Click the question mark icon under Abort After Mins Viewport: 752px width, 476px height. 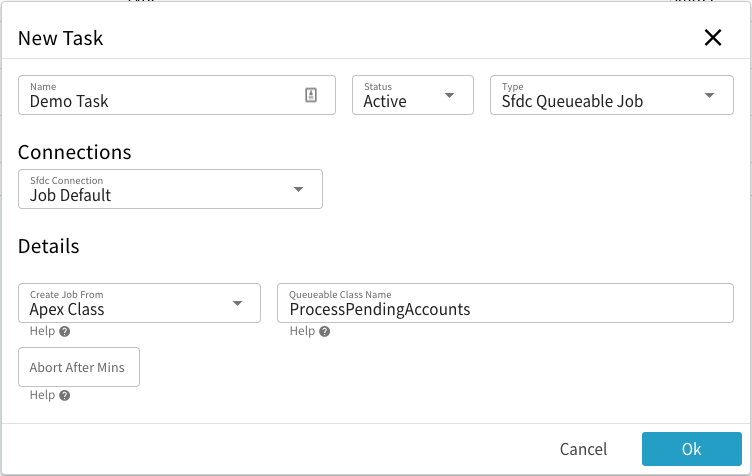click(64, 396)
